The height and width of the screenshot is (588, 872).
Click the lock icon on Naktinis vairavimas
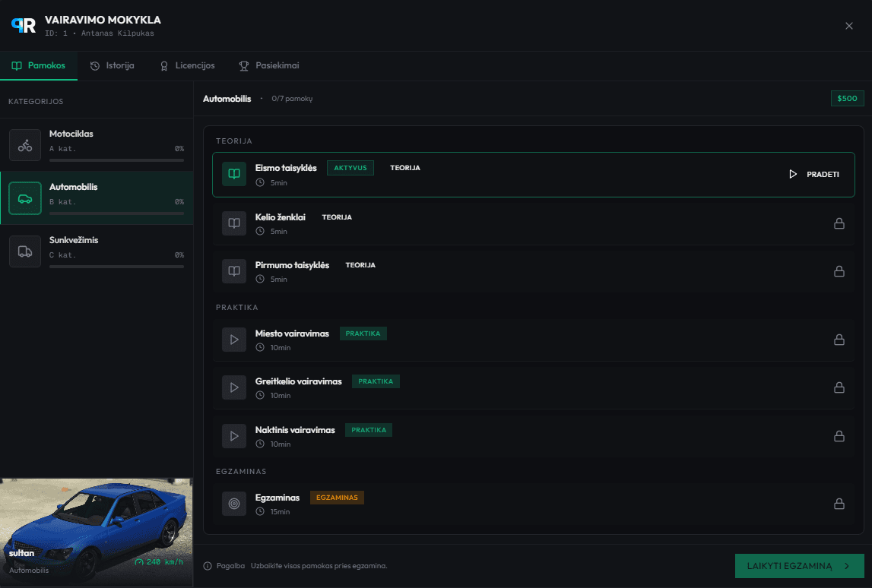(839, 436)
